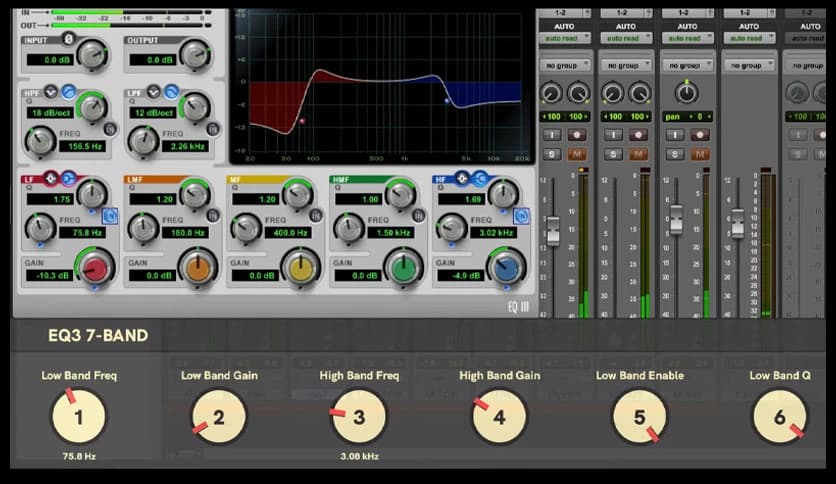Screen dimensions: 836x484
Task: Solo the second mixer channel
Action: [x=612, y=154]
